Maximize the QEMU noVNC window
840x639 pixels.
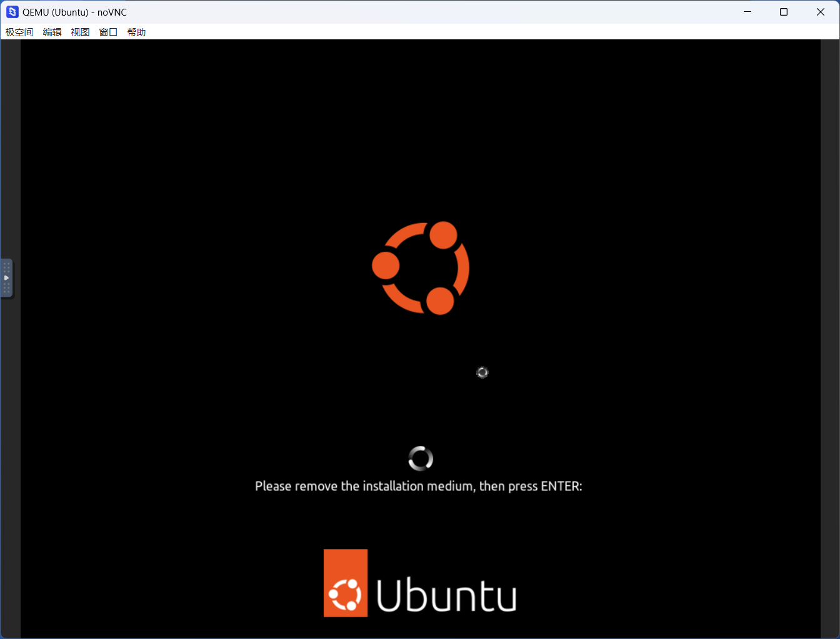tap(784, 12)
